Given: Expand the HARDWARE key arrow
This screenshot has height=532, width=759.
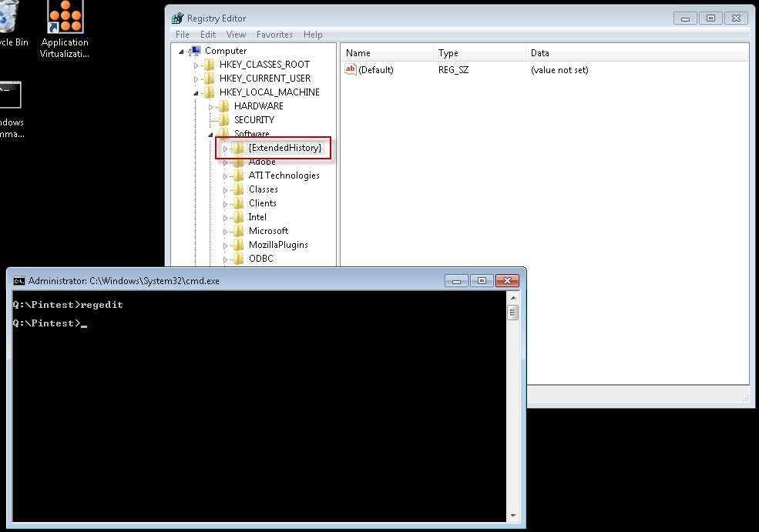Looking at the screenshot, I should tap(210, 106).
